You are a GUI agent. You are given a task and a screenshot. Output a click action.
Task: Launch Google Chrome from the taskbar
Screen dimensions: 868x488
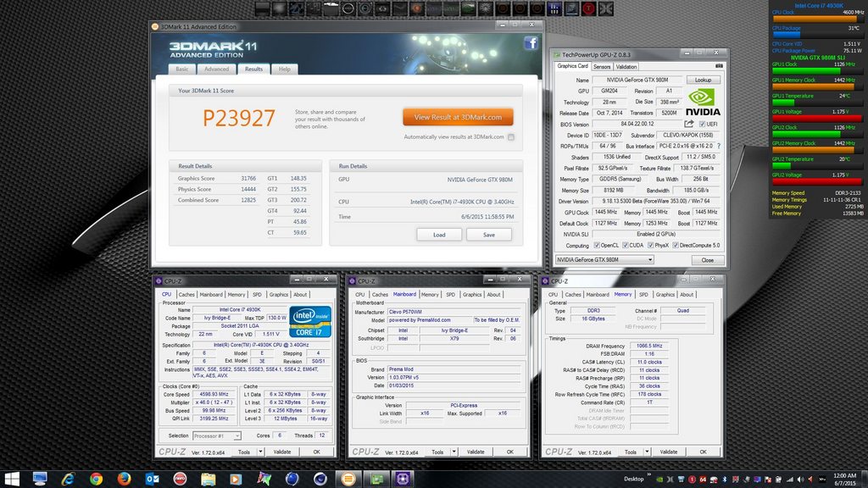pyautogui.click(x=97, y=479)
